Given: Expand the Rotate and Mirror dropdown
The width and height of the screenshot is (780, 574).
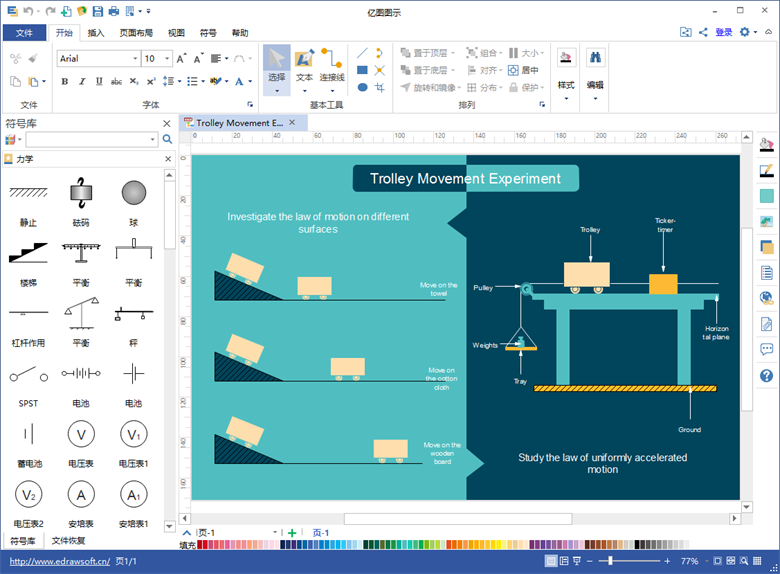Looking at the screenshot, I should coord(459,88).
